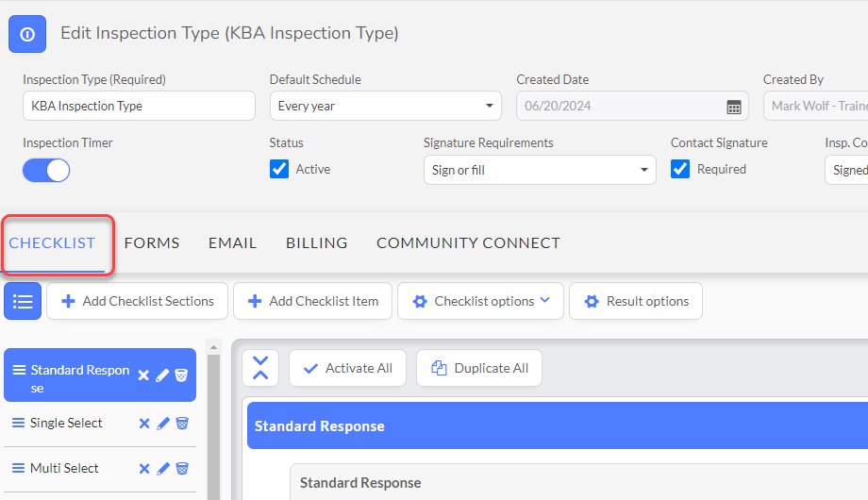Viewport: 868px width, 500px height.
Task: Expand the Checklist options menu
Action: 480,301
